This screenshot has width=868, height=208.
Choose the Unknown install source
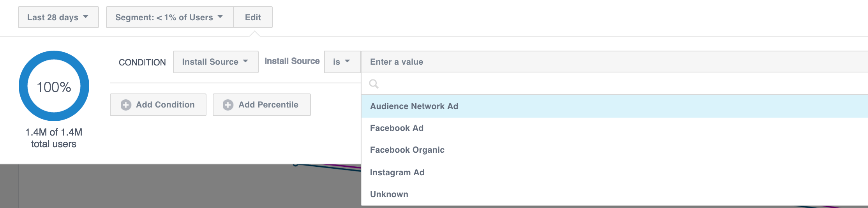389,194
